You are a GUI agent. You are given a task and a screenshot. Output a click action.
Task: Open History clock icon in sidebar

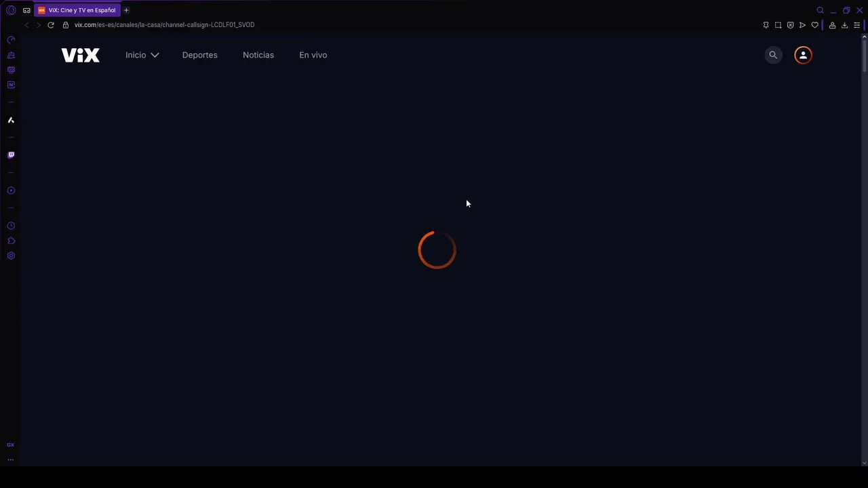pyautogui.click(x=11, y=226)
